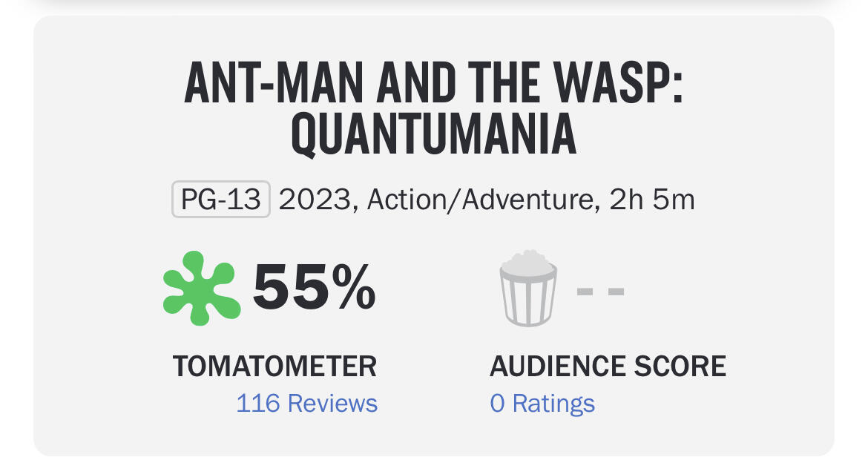Image resolution: width=868 pixels, height=463 pixels.
Task: Click the QUANTUMANIA title word
Action: (433, 135)
